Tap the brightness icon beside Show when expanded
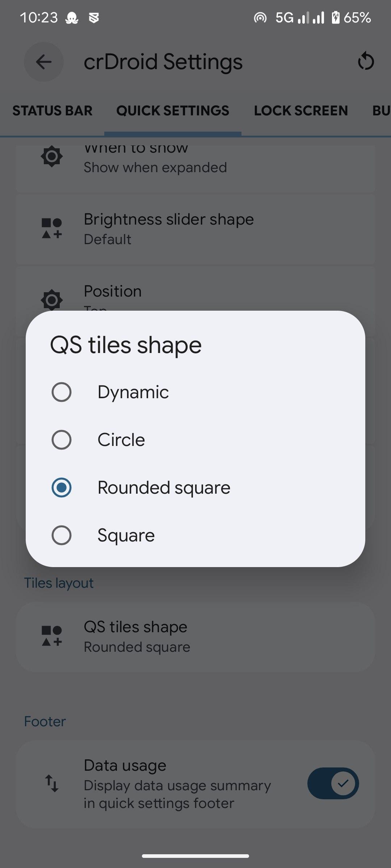The width and height of the screenshot is (391, 868). [x=52, y=157]
